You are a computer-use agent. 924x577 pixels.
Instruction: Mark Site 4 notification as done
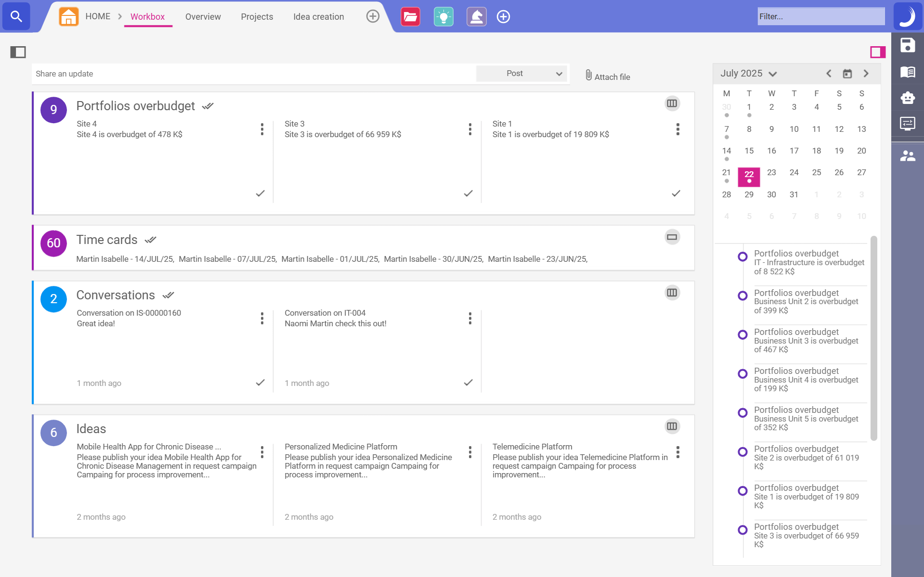click(x=260, y=193)
